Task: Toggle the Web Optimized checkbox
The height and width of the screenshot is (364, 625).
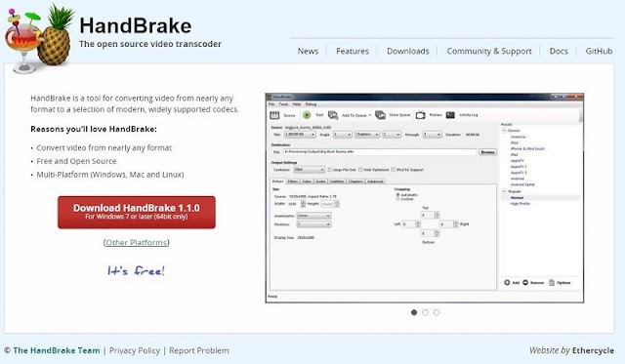Action: tap(360, 170)
